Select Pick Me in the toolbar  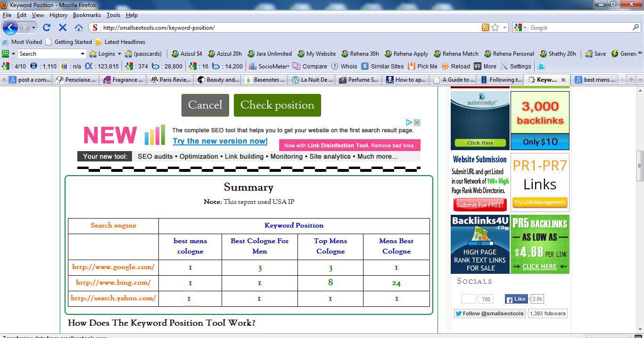click(422, 66)
